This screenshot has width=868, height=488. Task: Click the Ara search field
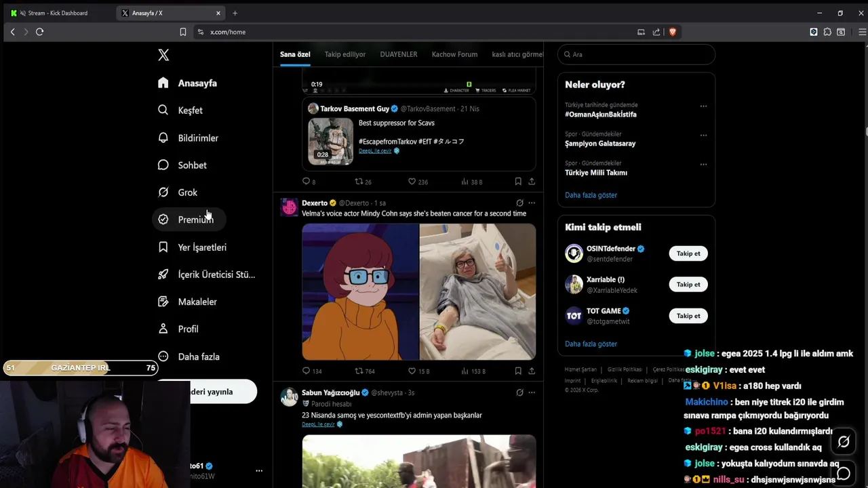636,54
